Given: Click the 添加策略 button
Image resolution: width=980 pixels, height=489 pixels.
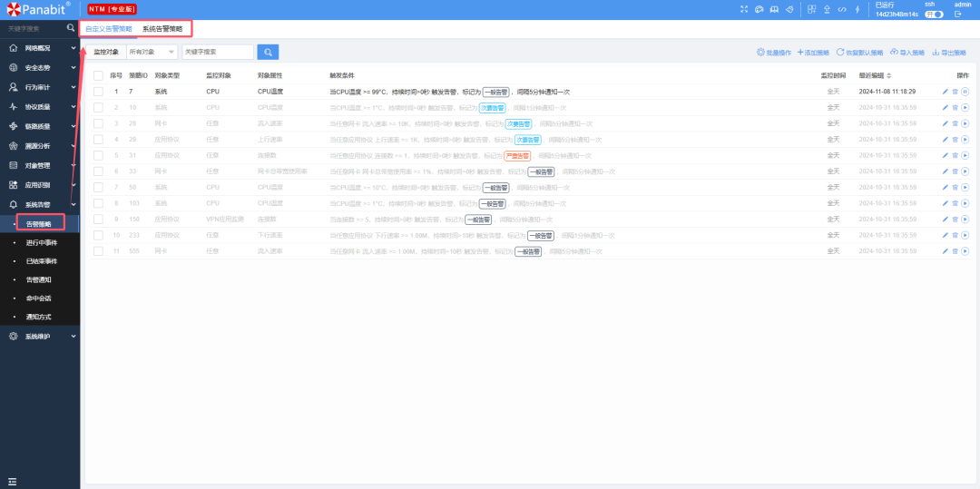Looking at the screenshot, I should [x=813, y=53].
